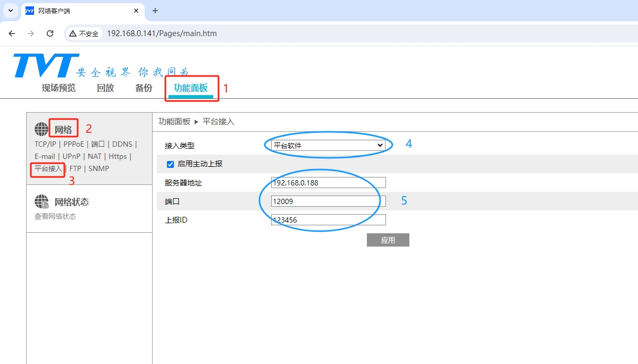Click the TVT logo
Viewport: 638px width, 364px height.
coord(47,65)
